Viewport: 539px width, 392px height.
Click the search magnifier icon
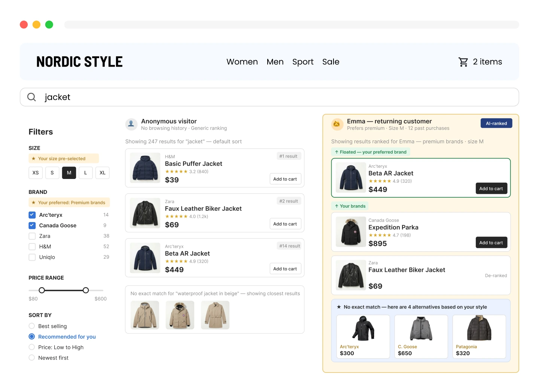point(32,97)
